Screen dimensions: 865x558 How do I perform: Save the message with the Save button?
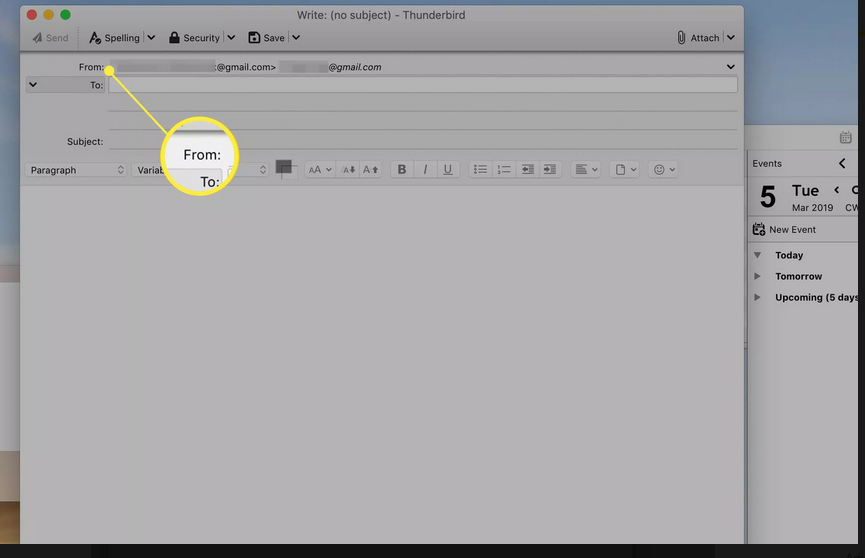[266, 38]
